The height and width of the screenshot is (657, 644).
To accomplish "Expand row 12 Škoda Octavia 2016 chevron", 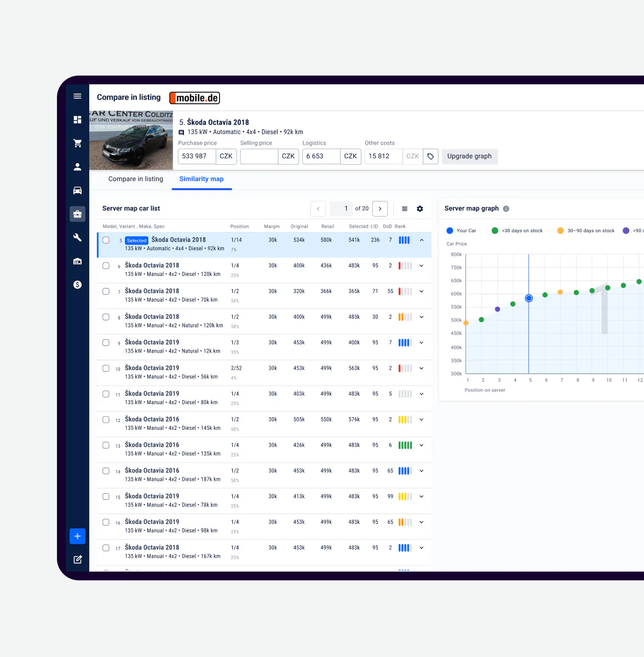I will (422, 419).
